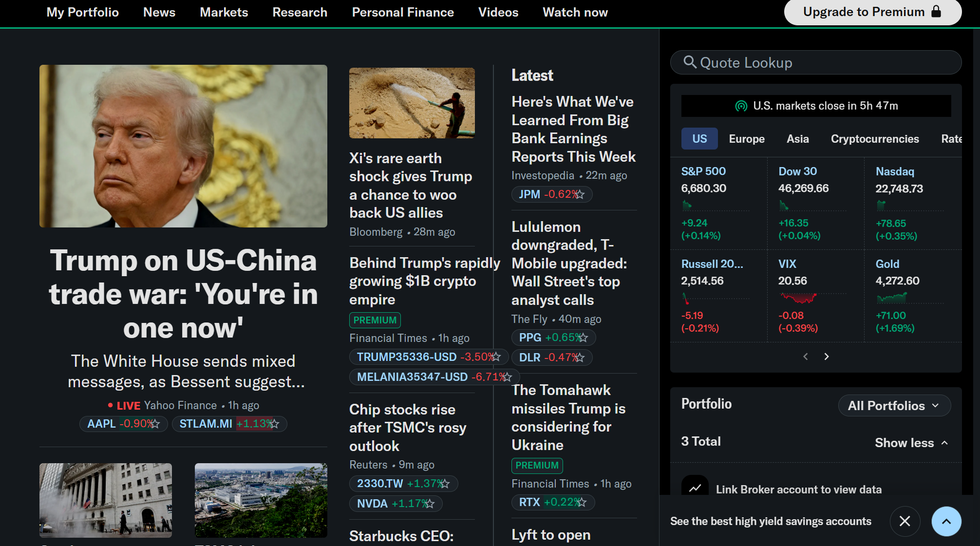
Task: Open the Trump on US-China trade war headline
Action: 183,294
